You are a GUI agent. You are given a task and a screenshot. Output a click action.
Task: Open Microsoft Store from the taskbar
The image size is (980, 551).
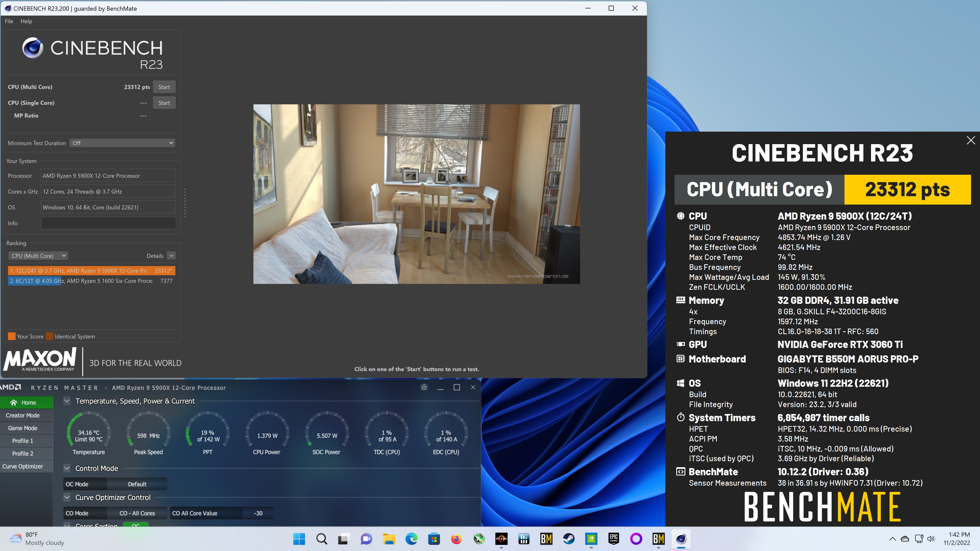[434, 539]
